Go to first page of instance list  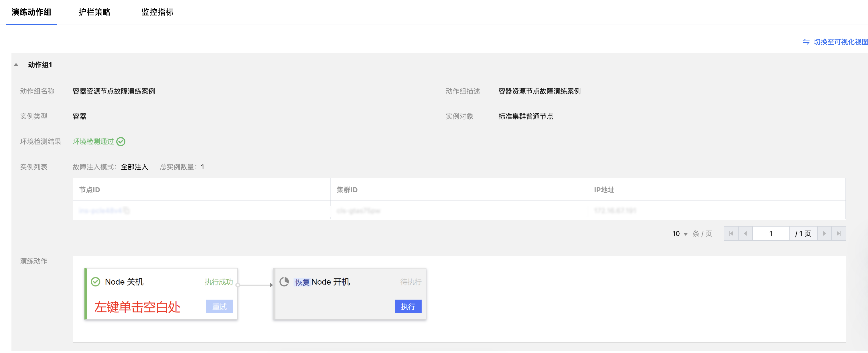(731, 233)
